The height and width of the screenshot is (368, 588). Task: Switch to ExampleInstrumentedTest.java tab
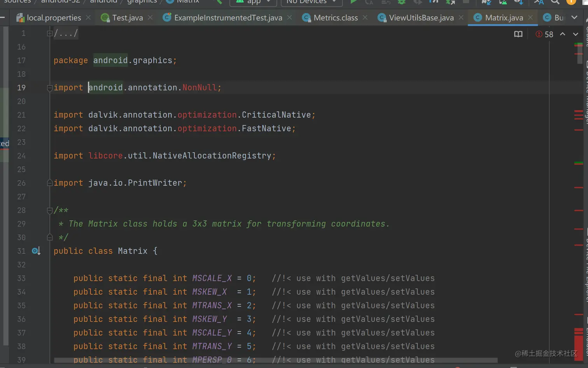pyautogui.click(x=228, y=18)
